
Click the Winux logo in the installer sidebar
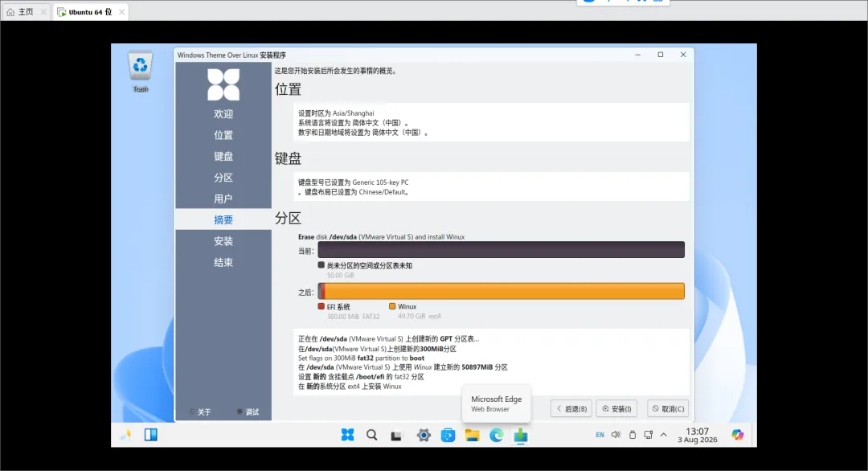(x=223, y=84)
